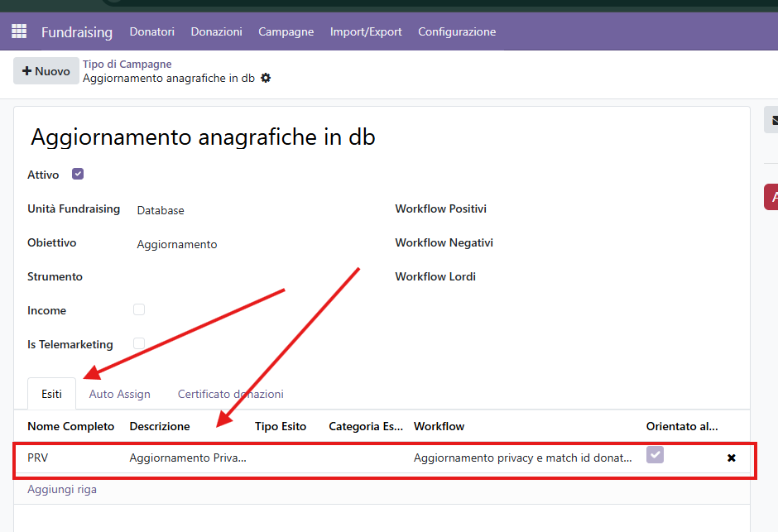This screenshot has height=532, width=778.
Task: Click the empty Workflow Negativi field
Action: tap(617, 242)
